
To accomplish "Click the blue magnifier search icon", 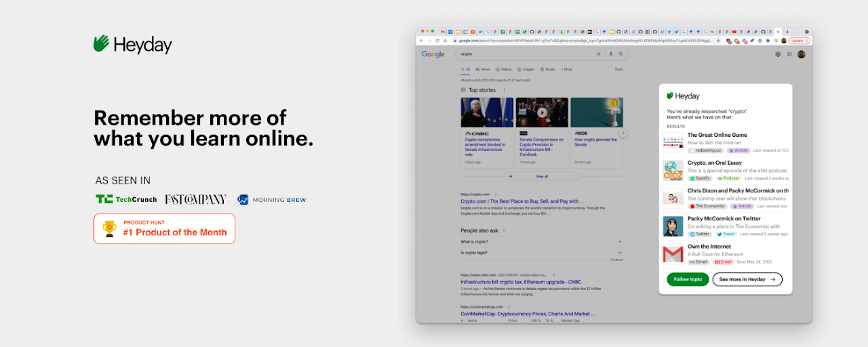I will (620, 54).
